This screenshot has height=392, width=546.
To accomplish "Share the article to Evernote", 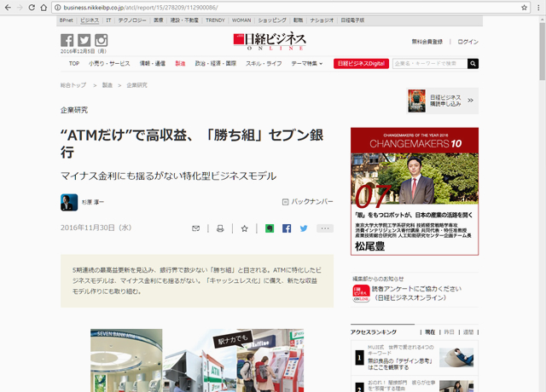I will (269, 228).
